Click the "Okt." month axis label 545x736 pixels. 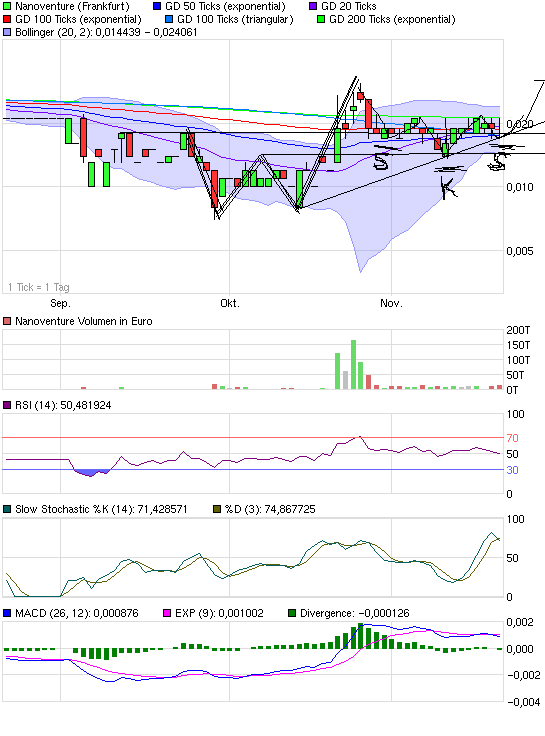(x=230, y=303)
